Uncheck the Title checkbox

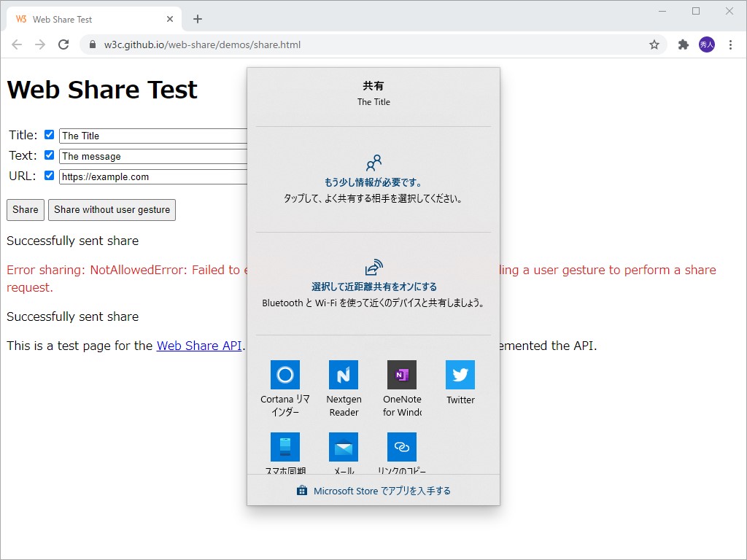point(49,134)
